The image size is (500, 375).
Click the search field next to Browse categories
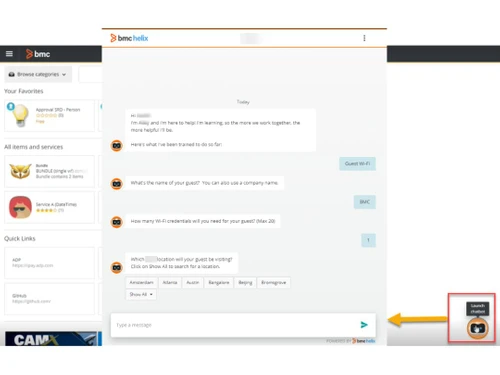tap(90, 74)
